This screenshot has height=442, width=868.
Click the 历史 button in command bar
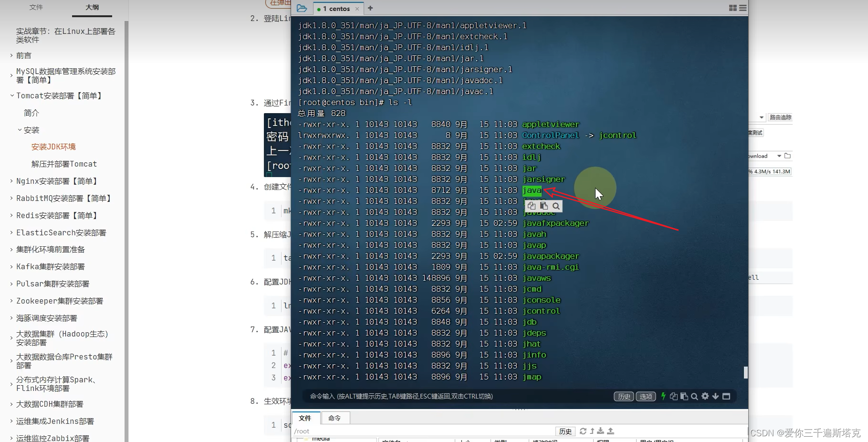[x=624, y=397]
